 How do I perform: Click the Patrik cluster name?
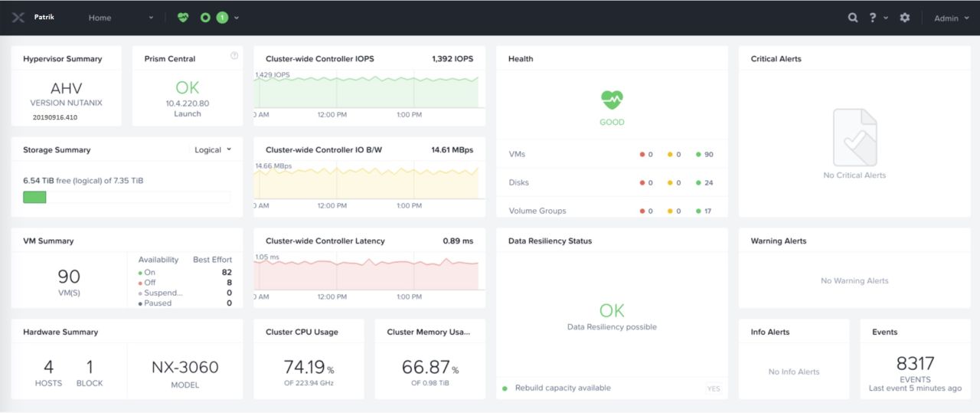pos(44,17)
